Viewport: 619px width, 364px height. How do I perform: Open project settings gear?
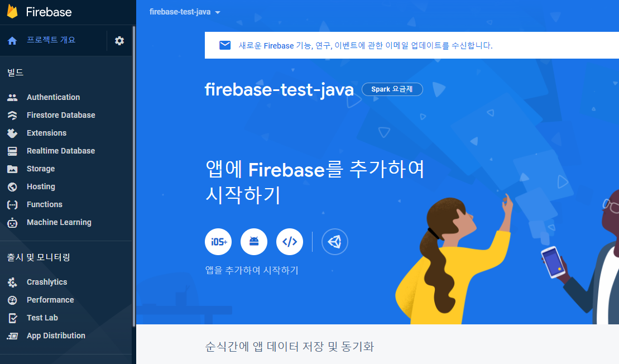click(x=119, y=41)
